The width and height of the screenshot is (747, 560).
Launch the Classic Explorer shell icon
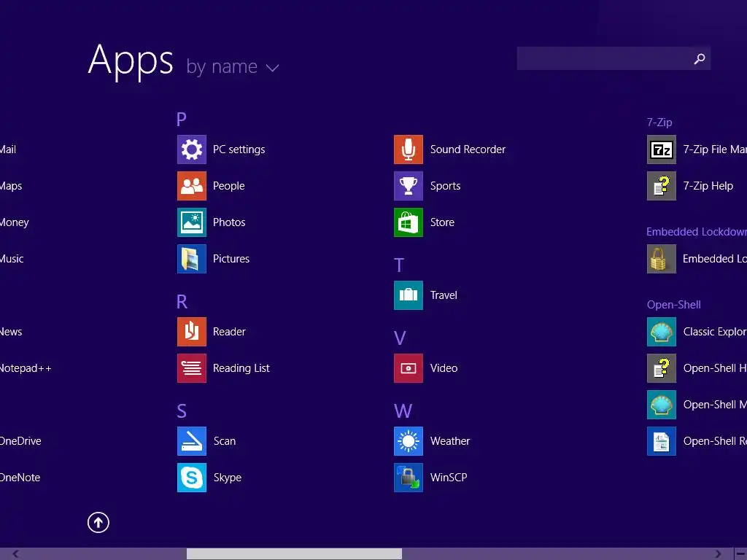661,332
